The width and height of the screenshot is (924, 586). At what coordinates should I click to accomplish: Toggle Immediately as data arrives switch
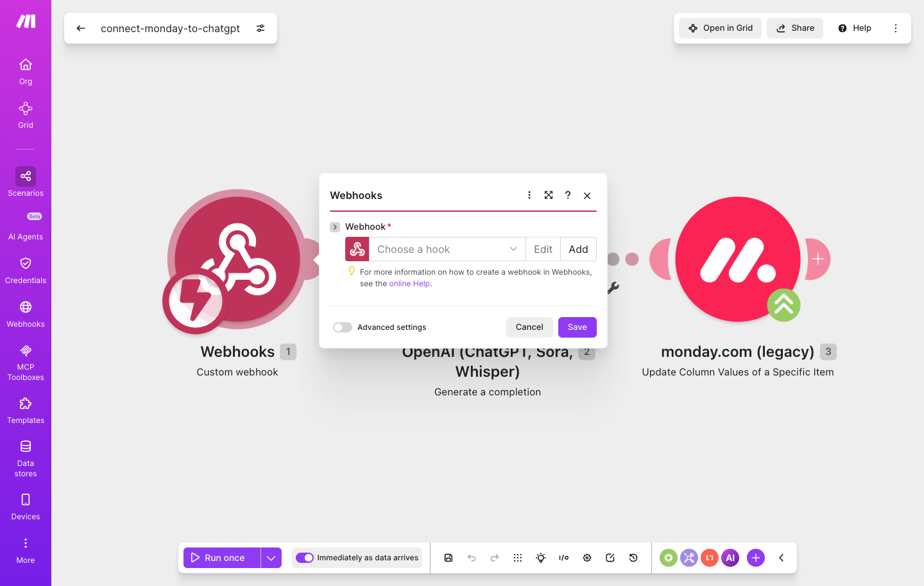click(305, 558)
